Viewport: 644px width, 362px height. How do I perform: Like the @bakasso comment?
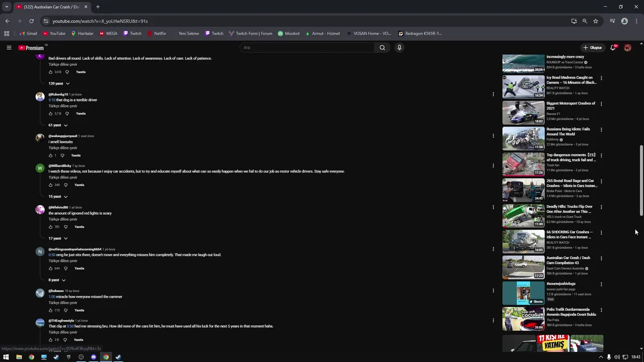[51, 310]
